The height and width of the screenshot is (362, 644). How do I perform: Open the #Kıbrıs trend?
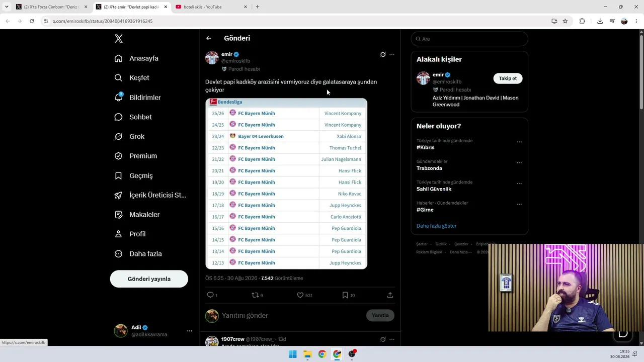[x=426, y=148]
